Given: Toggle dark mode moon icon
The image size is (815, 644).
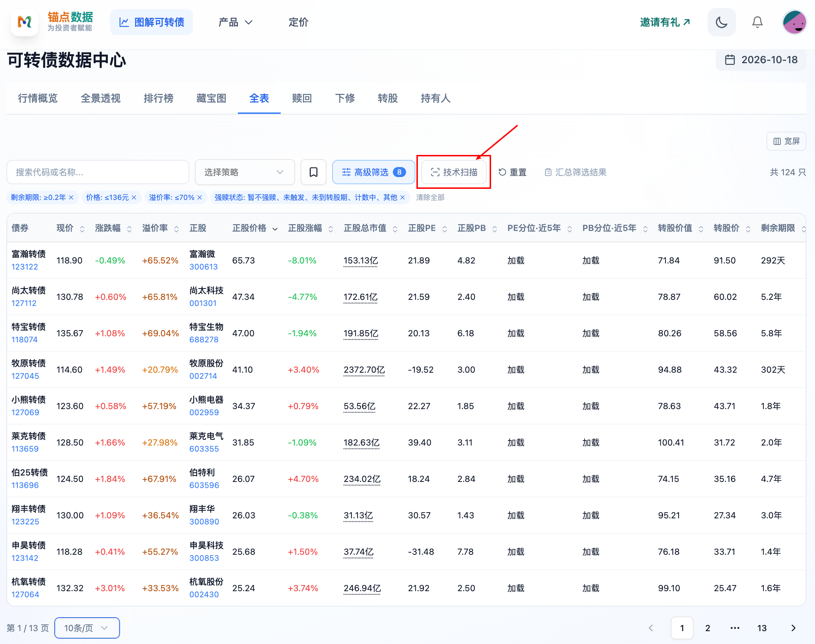Looking at the screenshot, I should coord(721,22).
